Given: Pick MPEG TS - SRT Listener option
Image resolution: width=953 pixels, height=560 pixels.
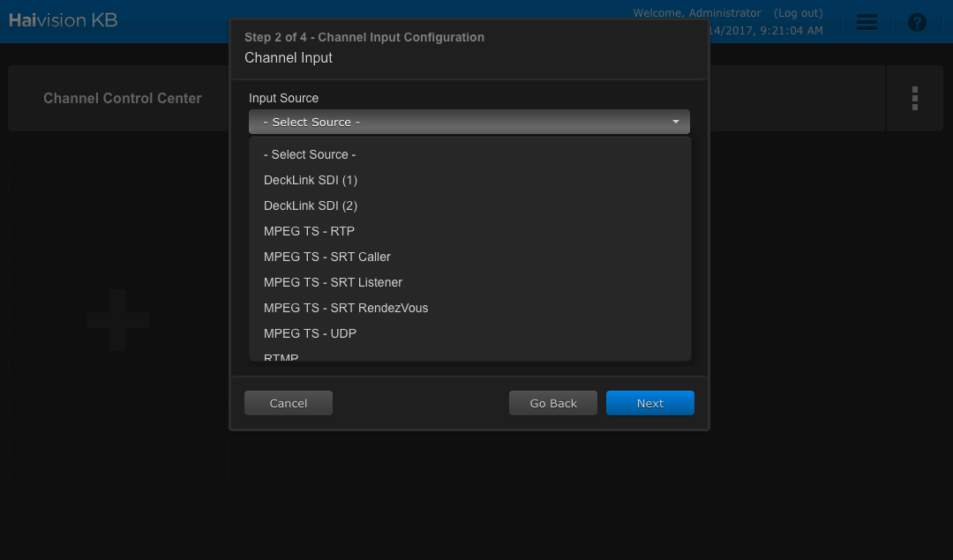Looking at the screenshot, I should pyautogui.click(x=469, y=282).
